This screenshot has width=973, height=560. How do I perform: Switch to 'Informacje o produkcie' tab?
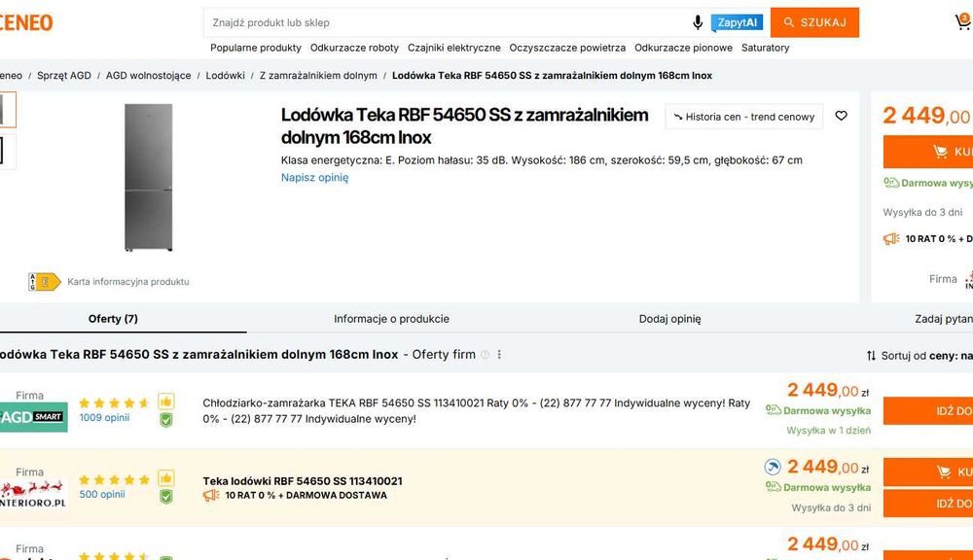pyautogui.click(x=391, y=319)
